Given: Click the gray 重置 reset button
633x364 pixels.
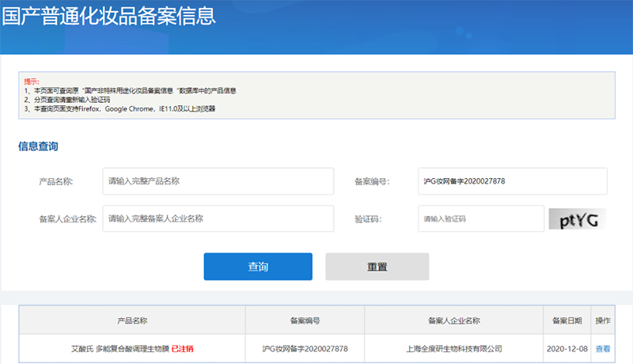Looking at the screenshot, I should 377,267.
